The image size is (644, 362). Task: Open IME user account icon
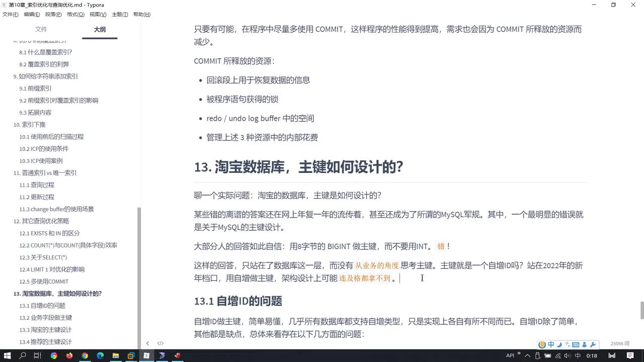tap(584, 344)
